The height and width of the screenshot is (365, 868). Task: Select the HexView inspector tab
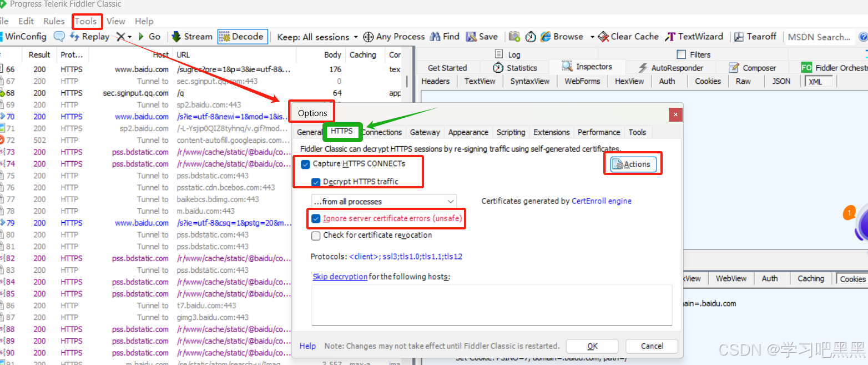(629, 81)
